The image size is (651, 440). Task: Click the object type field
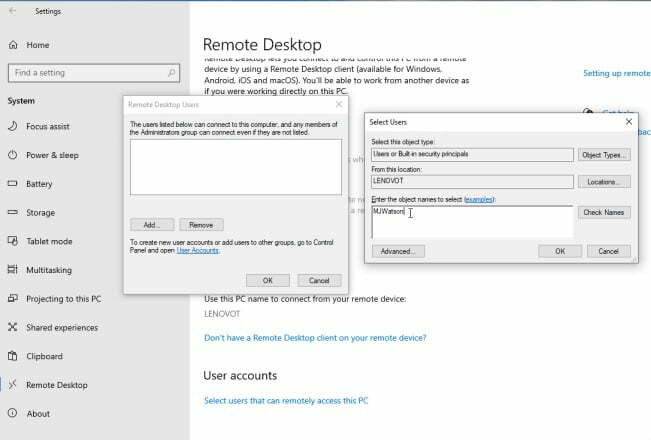[x=472, y=154]
